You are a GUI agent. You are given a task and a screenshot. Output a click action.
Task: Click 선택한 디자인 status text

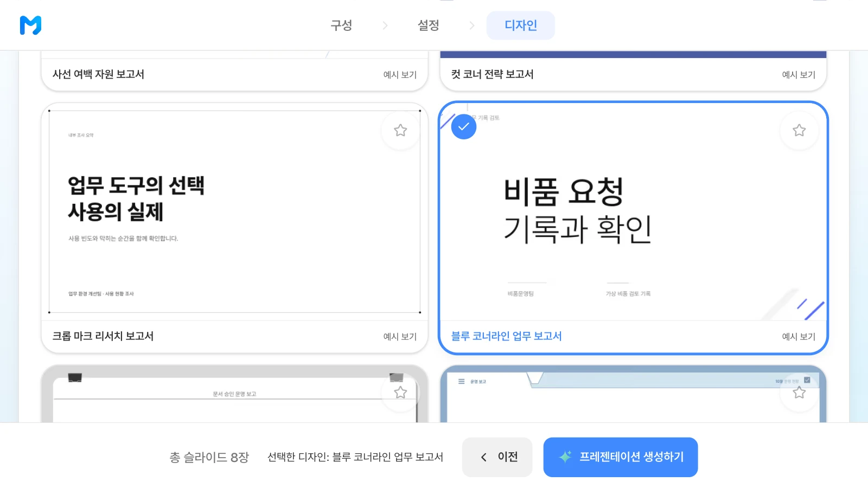pos(355,457)
